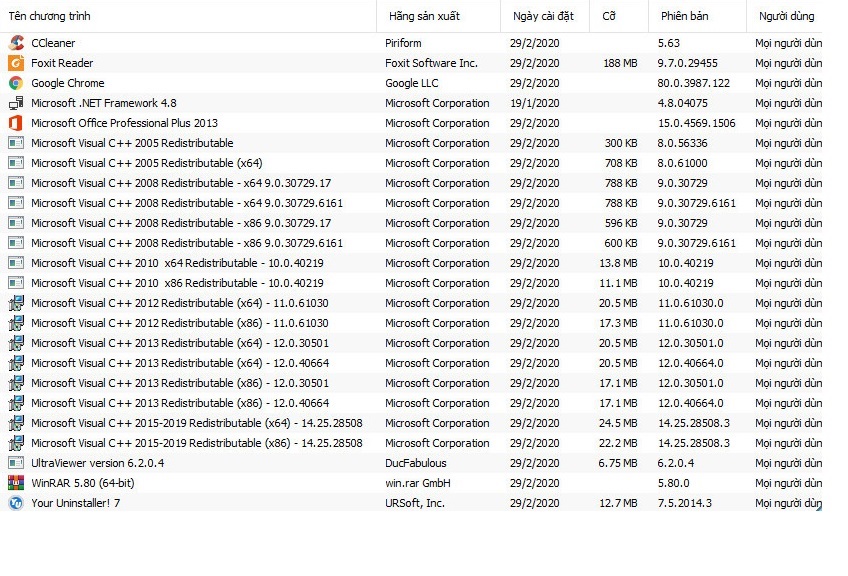Click icon of Visual C++ 2010 x64 Redistributable

[16, 263]
